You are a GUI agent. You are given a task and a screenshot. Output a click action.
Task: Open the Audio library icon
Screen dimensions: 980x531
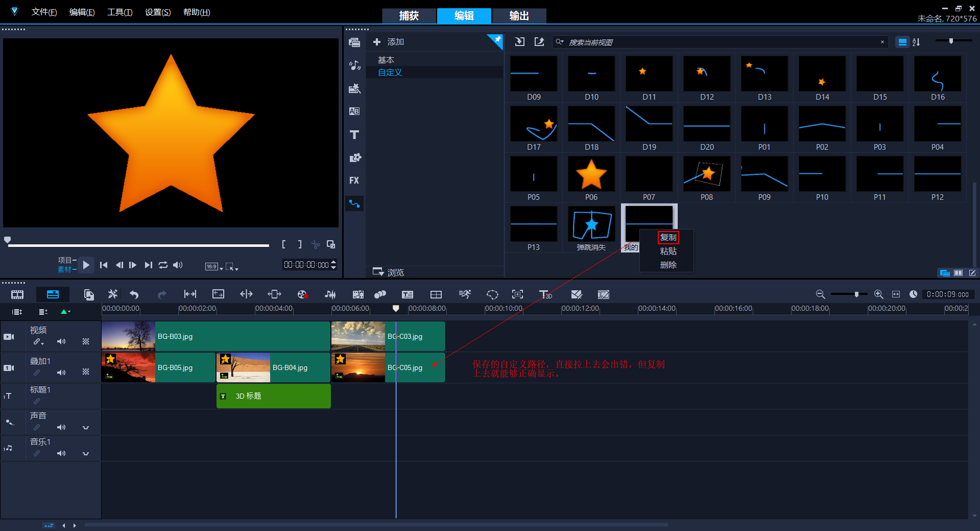coord(354,65)
